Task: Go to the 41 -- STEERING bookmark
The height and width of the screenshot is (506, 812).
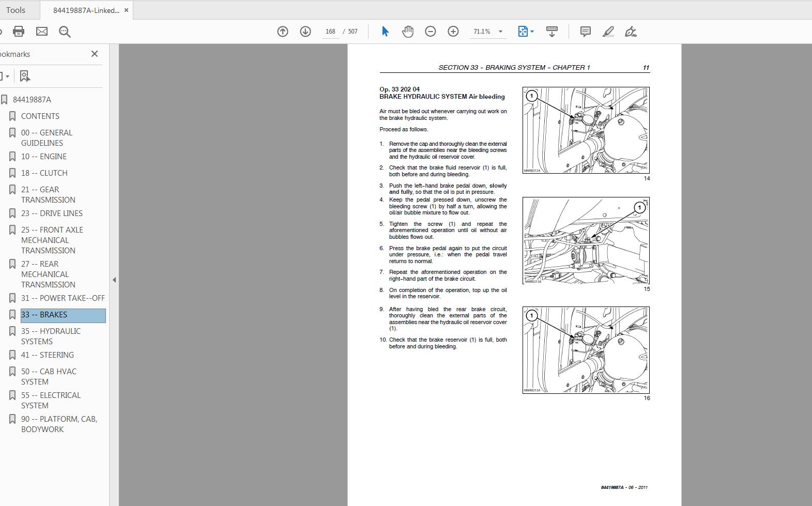Action: (48, 355)
